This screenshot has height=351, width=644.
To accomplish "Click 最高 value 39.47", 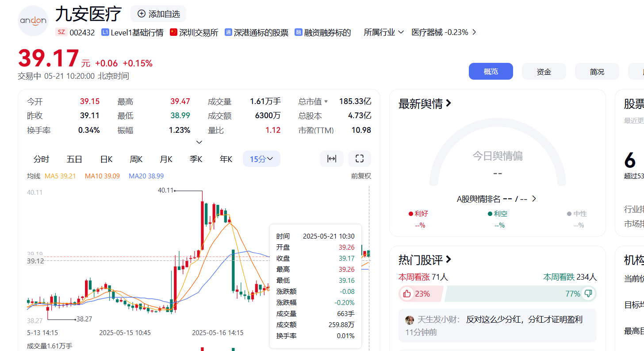I will pyautogui.click(x=180, y=102).
